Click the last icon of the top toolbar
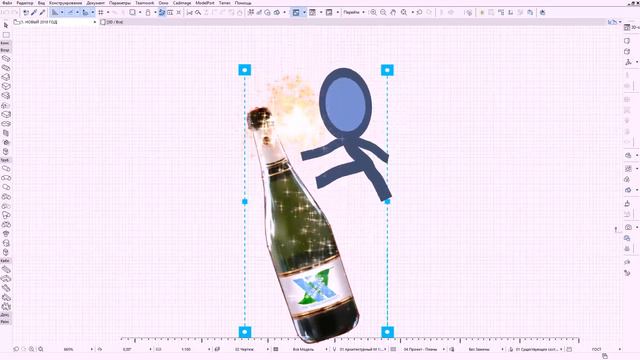 [542, 13]
